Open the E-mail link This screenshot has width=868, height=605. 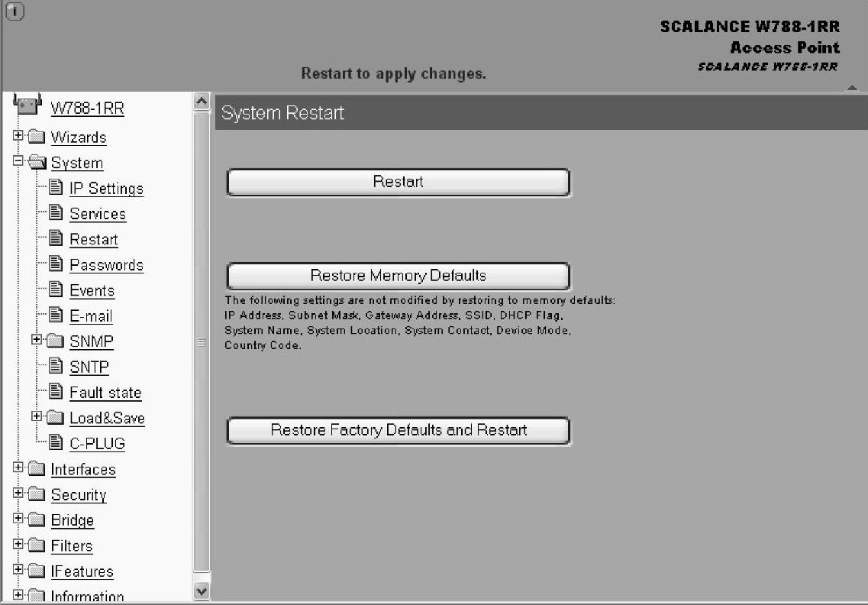point(91,315)
